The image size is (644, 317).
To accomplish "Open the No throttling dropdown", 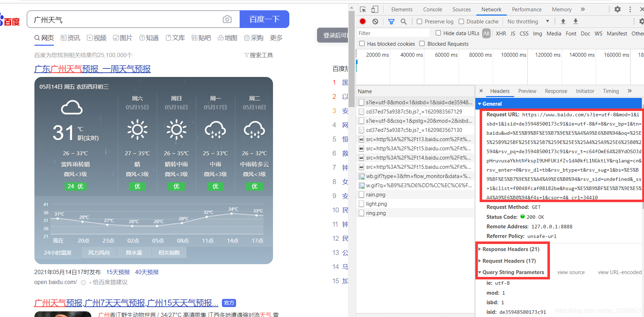I will (528, 22).
